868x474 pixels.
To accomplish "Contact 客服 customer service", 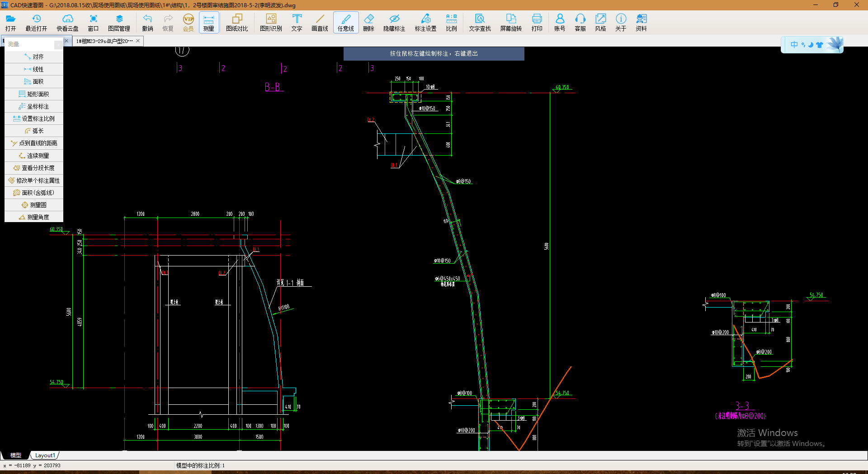I will coord(580,23).
